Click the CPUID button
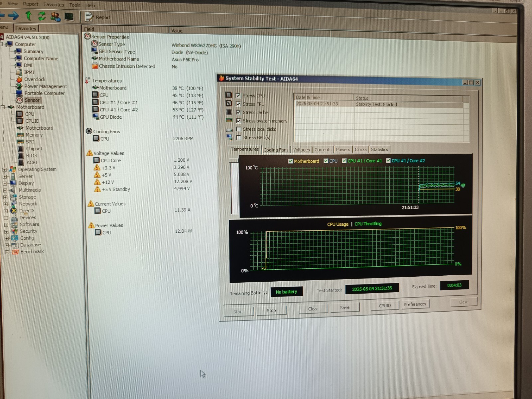 (385, 306)
